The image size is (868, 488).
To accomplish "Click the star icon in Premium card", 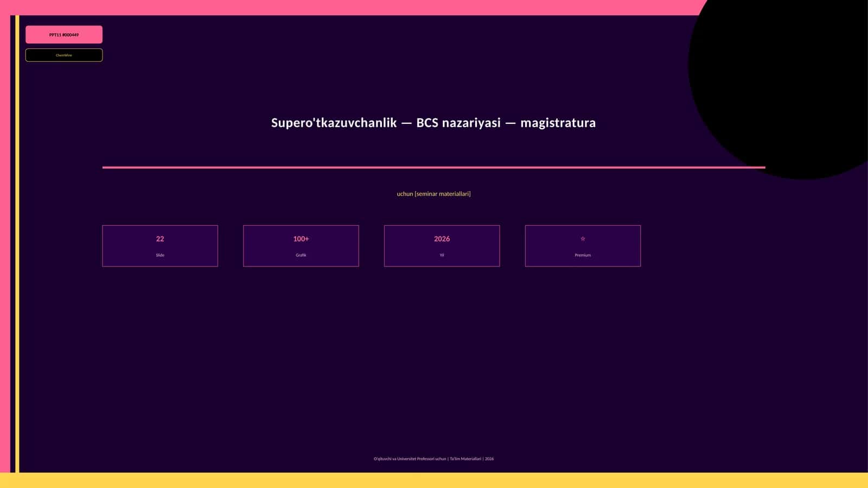I will tap(583, 239).
